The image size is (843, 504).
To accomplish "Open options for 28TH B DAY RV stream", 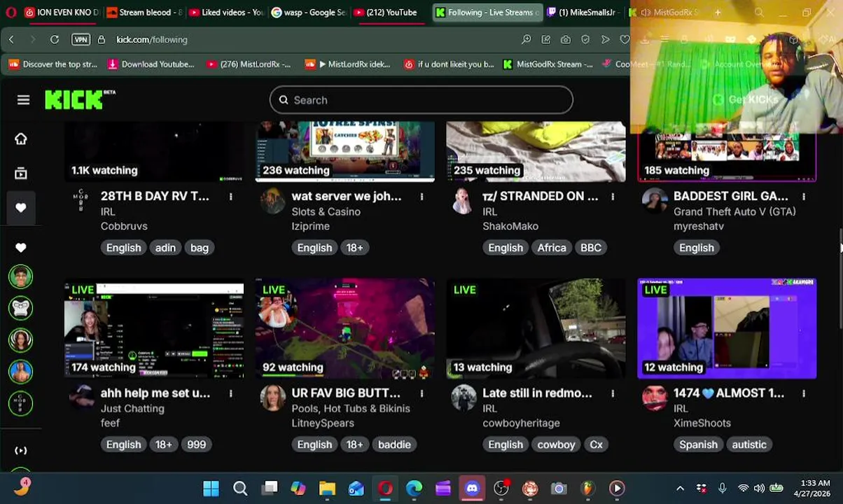I will coord(230,197).
